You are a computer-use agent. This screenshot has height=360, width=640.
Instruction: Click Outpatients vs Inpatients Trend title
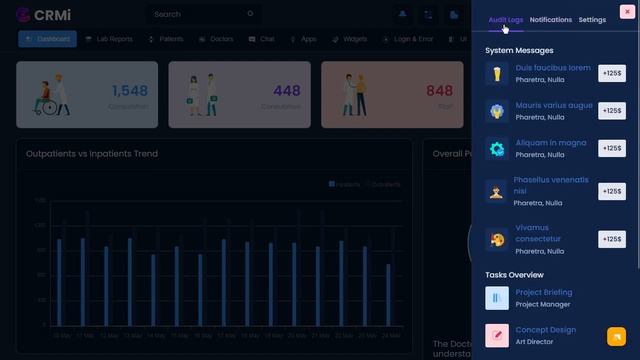(x=92, y=154)
